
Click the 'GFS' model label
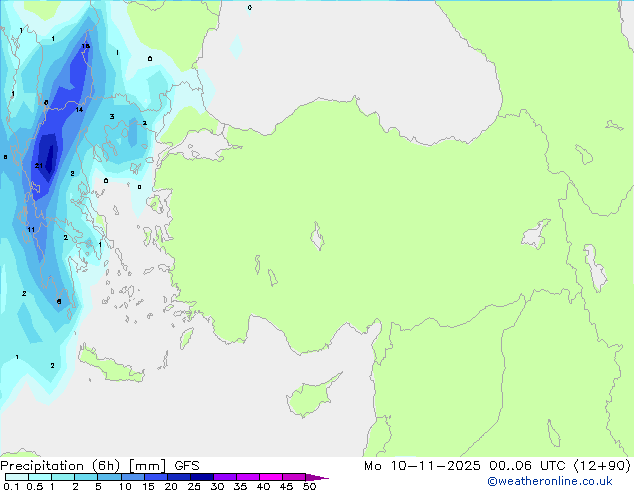187,466
